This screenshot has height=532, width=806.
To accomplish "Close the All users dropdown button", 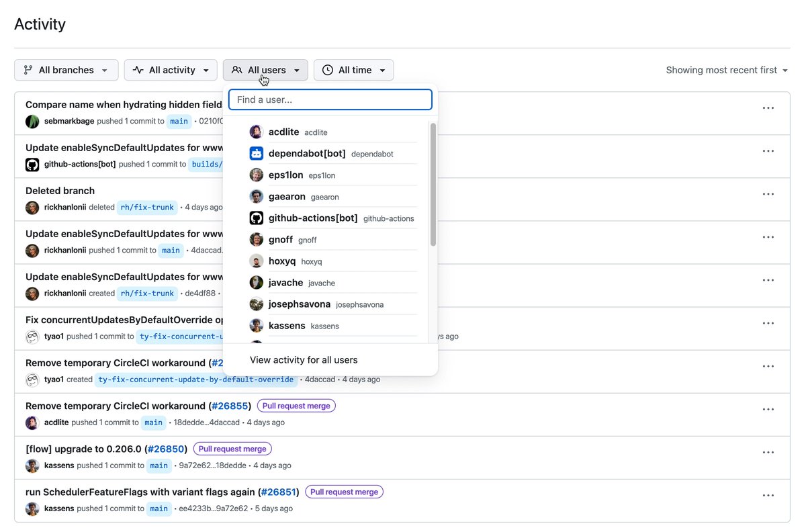I will point(265,70).
